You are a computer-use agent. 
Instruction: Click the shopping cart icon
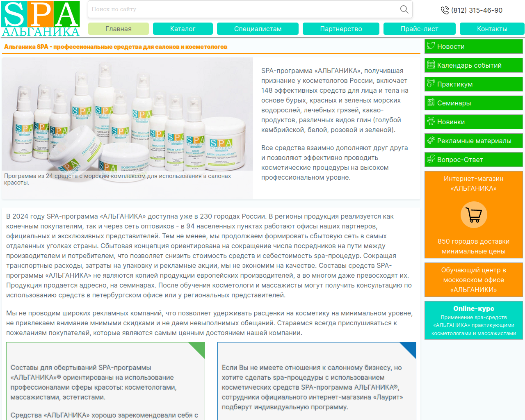(x=474, y=215)
